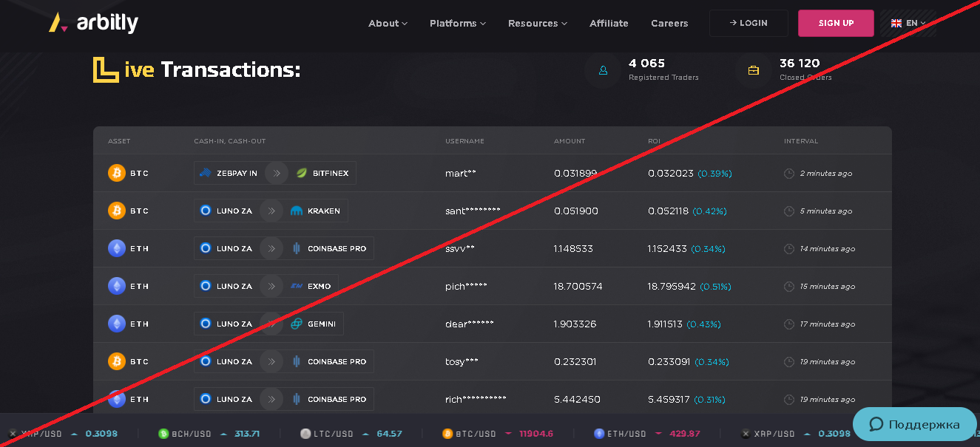This screenshot has width=980, height=447.
Task: Click the USERNAME column header
Action: (x=464, y=141)
